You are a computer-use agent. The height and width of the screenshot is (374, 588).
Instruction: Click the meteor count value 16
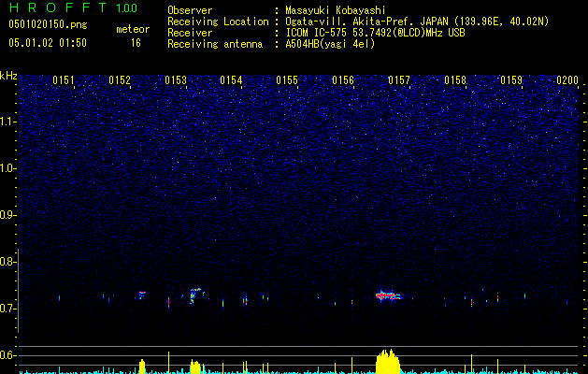tap(136, 43)
